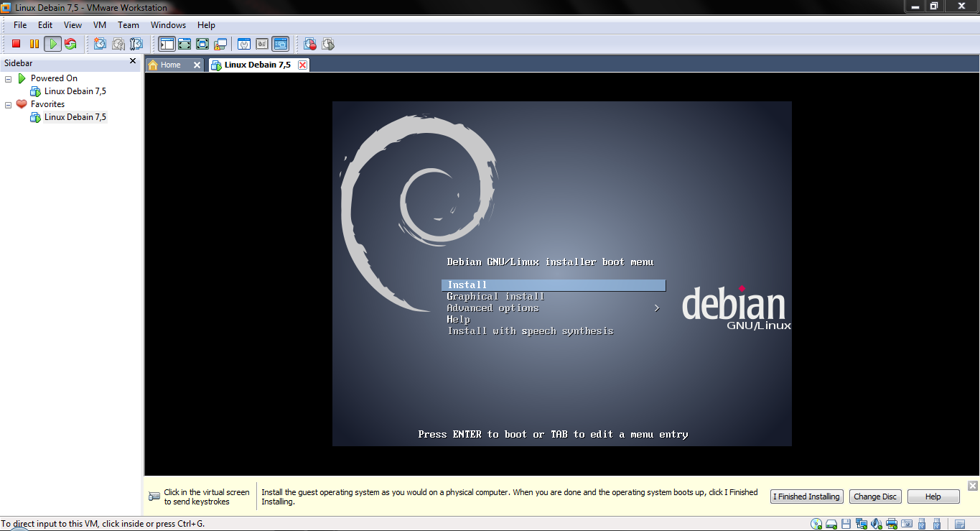Close the Sidebar panel
The image size is (980, 531).
tap(133, 62)
